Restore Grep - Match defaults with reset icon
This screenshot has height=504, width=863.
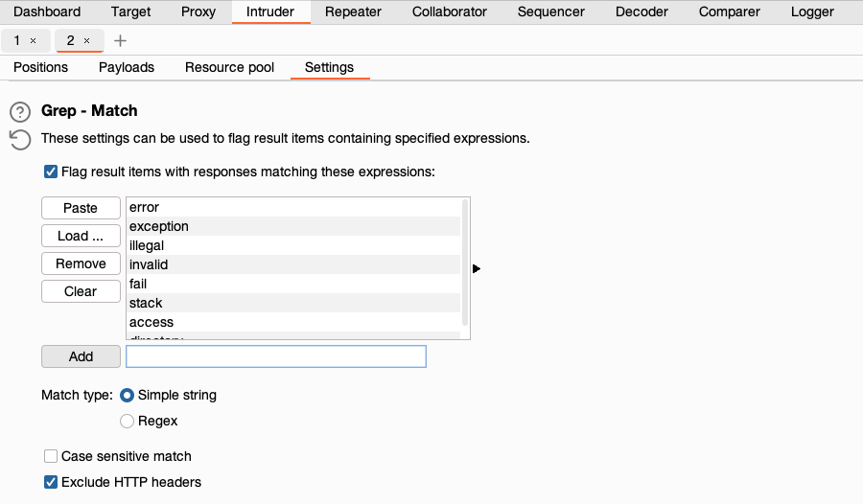20,140
